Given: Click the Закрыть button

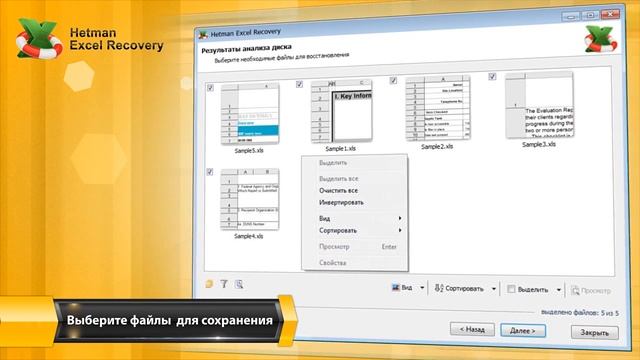Looking at the screenshot, I should click(x=595, y=333).
